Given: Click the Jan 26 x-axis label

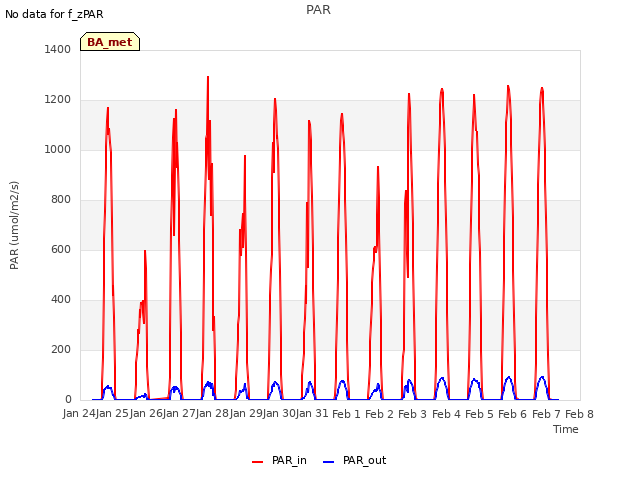Looking at the screenshot, I should 146,414.
